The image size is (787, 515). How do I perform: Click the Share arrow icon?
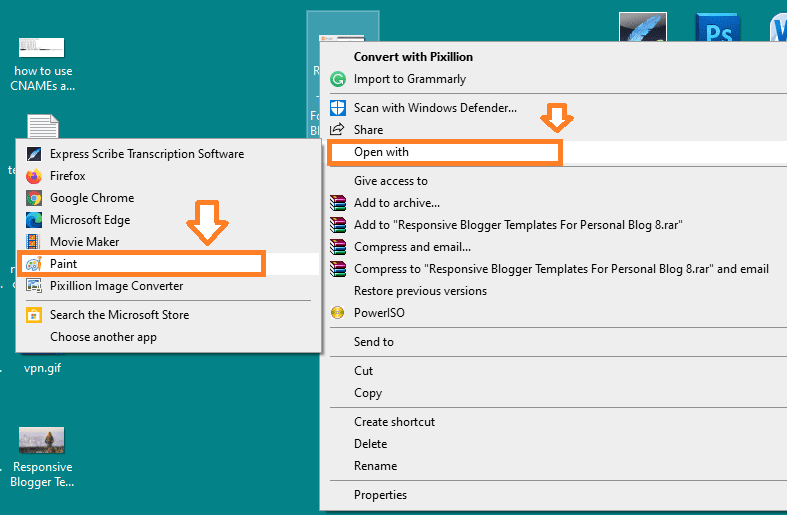coord(338,130)
